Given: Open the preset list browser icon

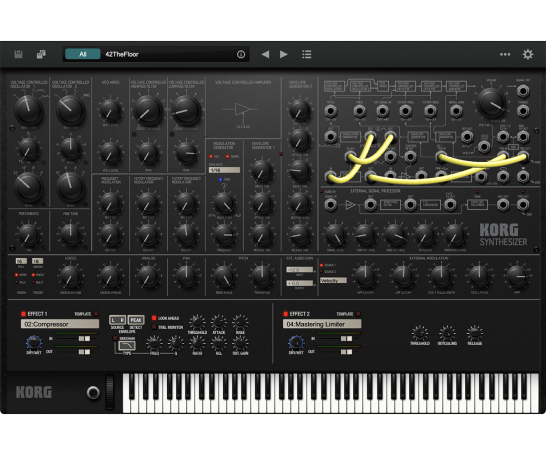Looking at the screenshot, I should (x=306, y=54).
